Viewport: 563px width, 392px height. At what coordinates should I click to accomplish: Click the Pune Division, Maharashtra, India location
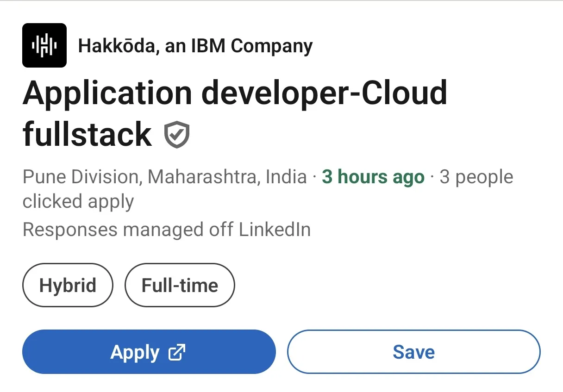(165, 177)
